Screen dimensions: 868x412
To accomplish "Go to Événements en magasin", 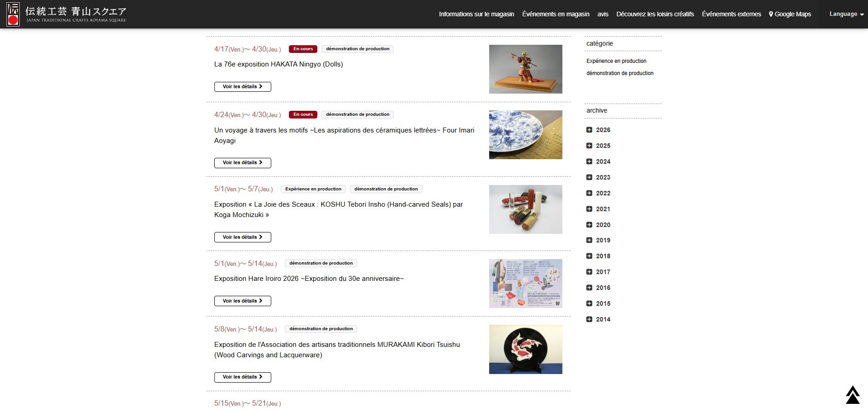I will 556,14.
